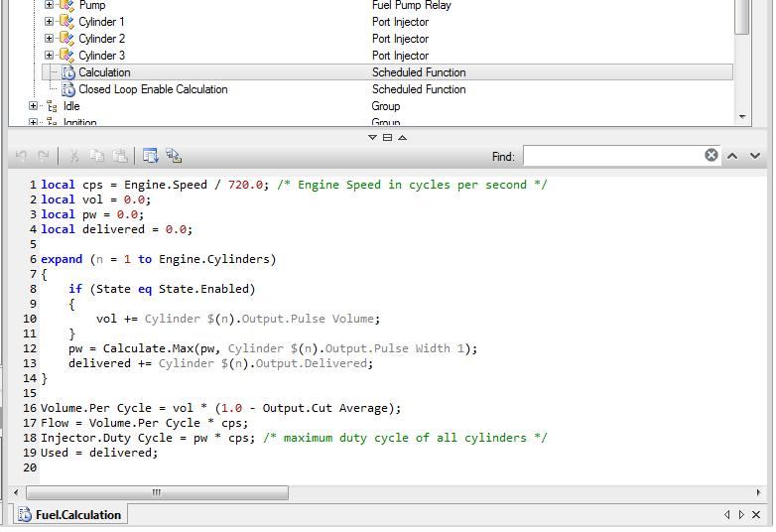Click 'Engine.Cylinders' on line 6

click(x=213, y=259)
